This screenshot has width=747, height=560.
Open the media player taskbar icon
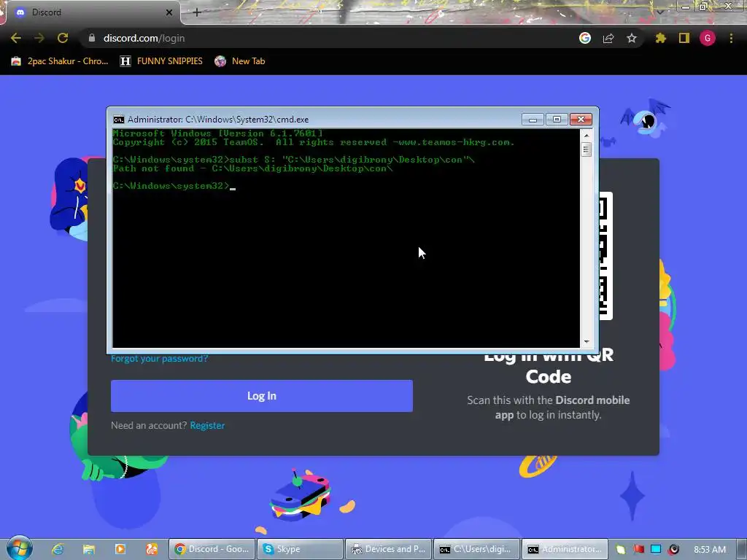click(x=120, y=549)
